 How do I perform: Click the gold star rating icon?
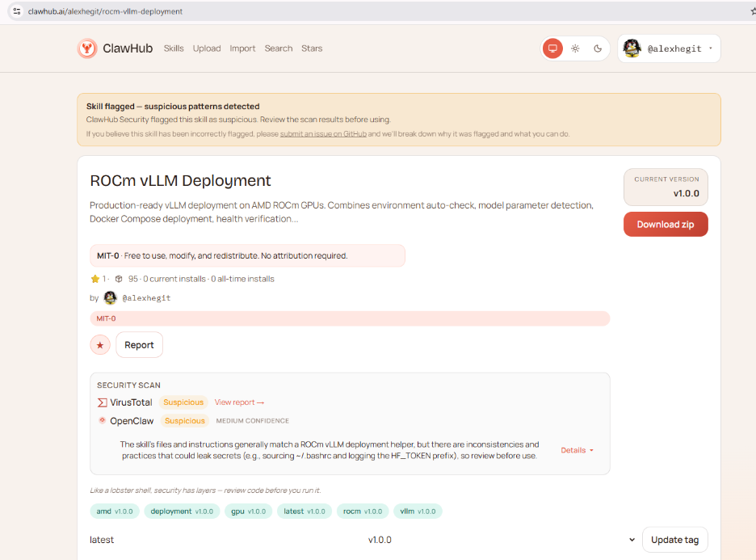95,279
